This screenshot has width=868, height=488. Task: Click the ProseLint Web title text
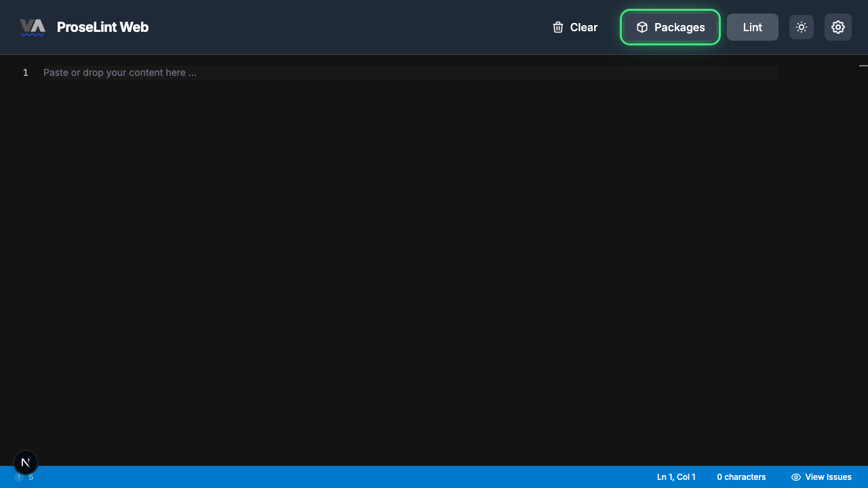point(102,27)
